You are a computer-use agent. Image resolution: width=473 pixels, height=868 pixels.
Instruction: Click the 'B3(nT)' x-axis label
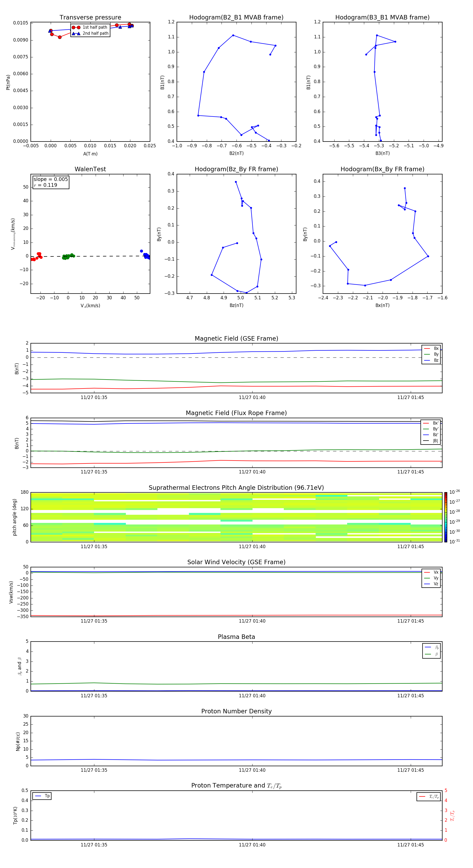382,153
